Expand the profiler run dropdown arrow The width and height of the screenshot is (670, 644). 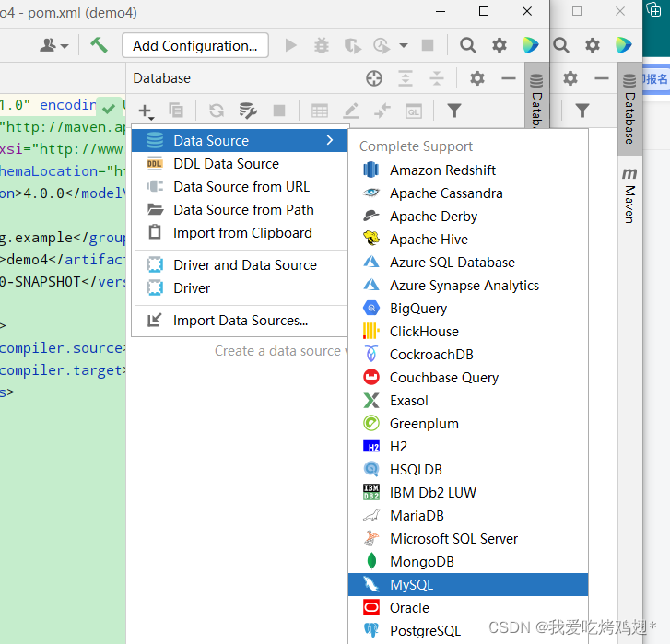click(x=404, y=45)
